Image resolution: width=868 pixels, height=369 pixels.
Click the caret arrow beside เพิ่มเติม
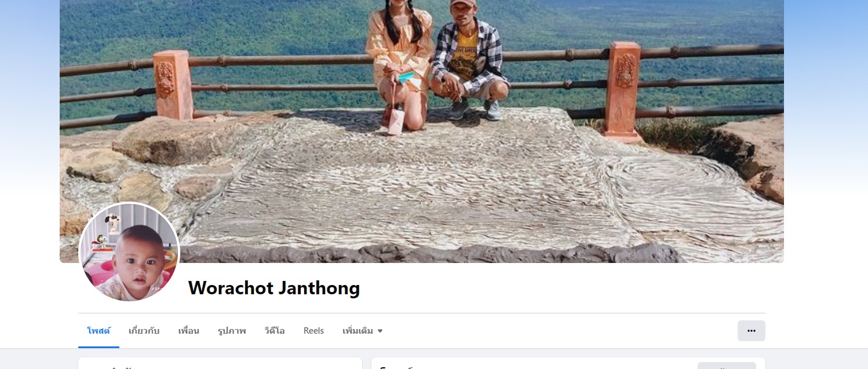380,331
